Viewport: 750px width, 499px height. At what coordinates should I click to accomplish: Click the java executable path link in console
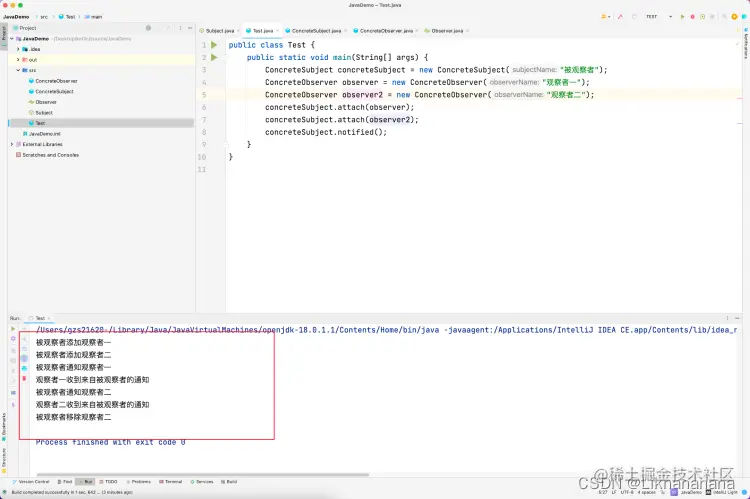pyautogui.click(x=237, y=330)
